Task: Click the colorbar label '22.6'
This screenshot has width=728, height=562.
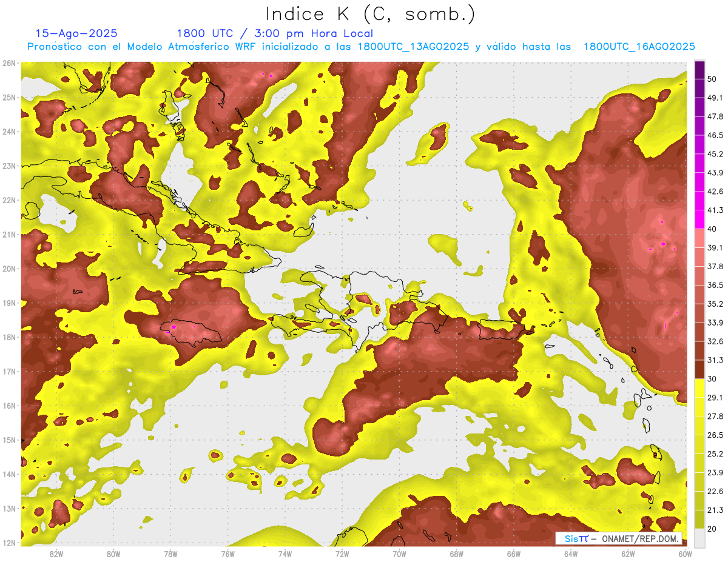Action: [715, 492]
